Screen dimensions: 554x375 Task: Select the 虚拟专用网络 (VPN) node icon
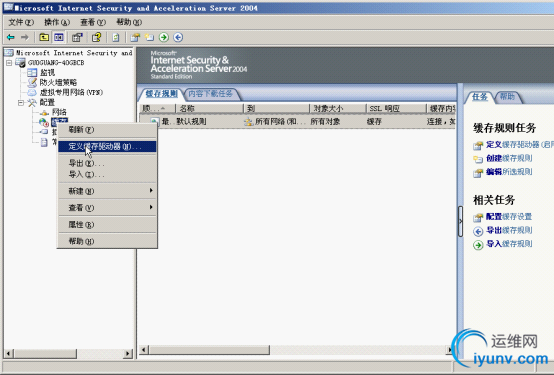coord(32,92)
